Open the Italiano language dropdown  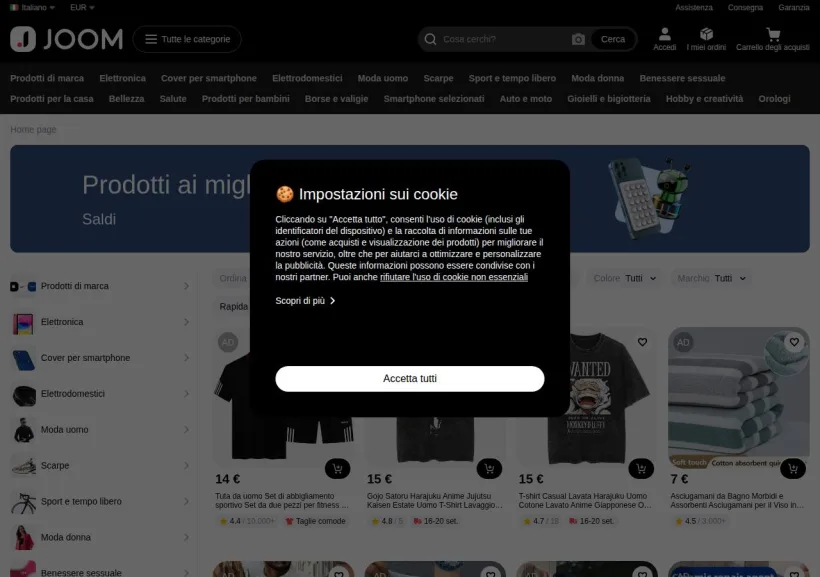click(32, 7)
